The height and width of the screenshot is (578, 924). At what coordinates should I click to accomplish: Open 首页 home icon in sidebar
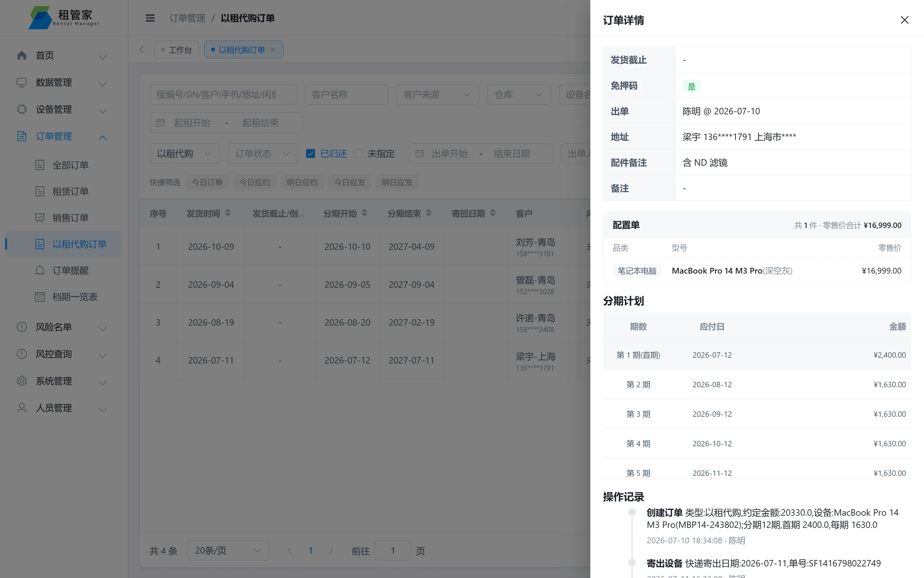22,56
